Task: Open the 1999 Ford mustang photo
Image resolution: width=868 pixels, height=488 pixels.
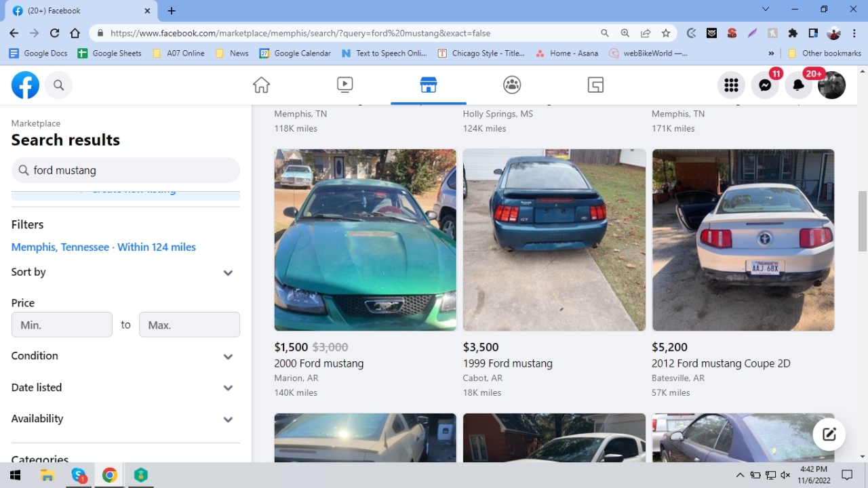Action: pyautogui.click(x=554, y=240)
